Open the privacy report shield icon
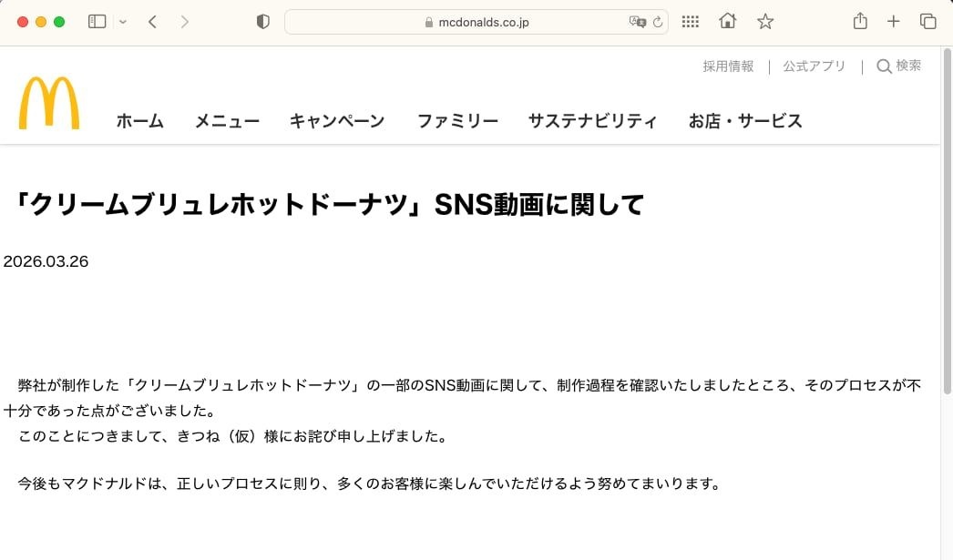This screenshot has width=953, height=560. tap(263, 22)
